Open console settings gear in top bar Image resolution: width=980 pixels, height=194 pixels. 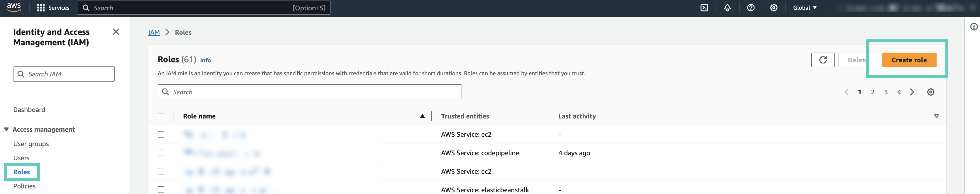pos(774,8)
